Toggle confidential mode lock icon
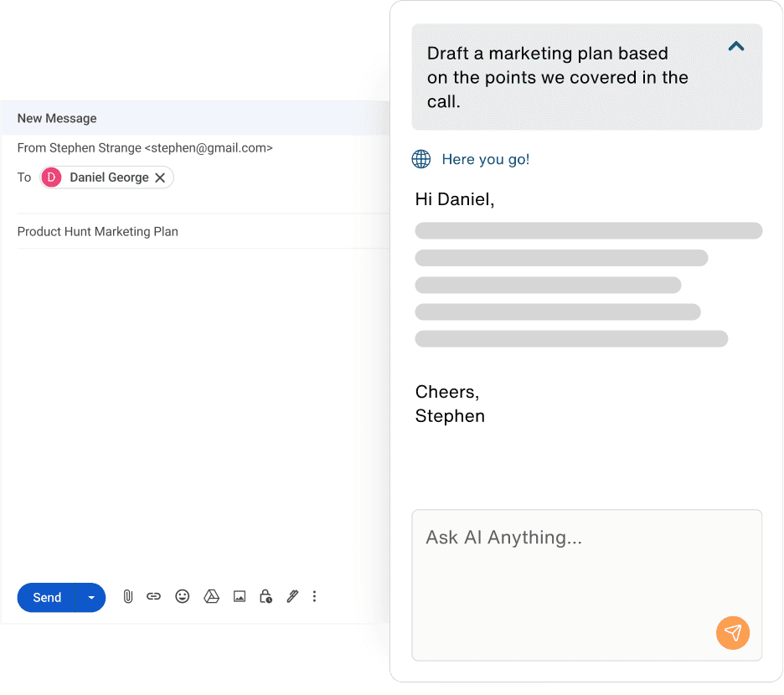784x695 pixels. point(266,596)
